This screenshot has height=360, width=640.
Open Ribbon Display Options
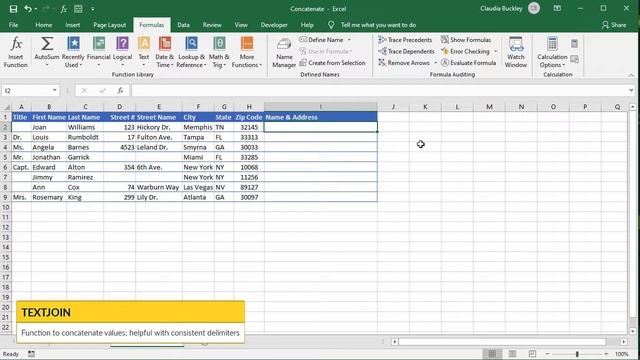point(557,9)
